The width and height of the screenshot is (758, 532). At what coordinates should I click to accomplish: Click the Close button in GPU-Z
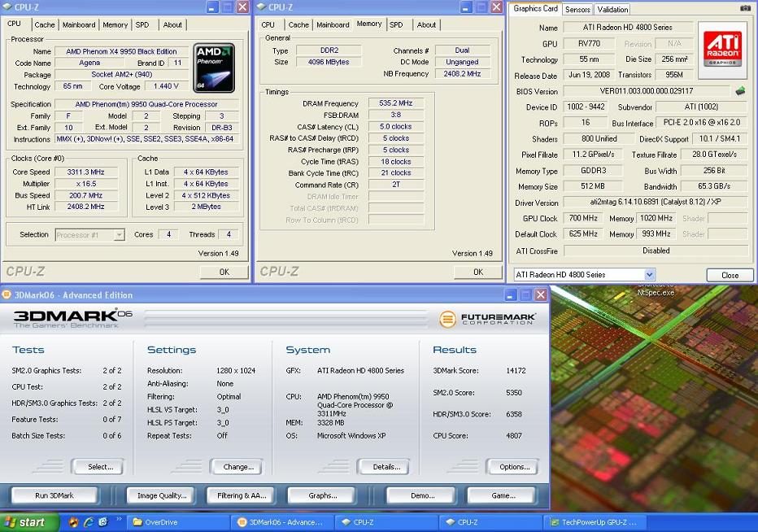tap(730, 275)
